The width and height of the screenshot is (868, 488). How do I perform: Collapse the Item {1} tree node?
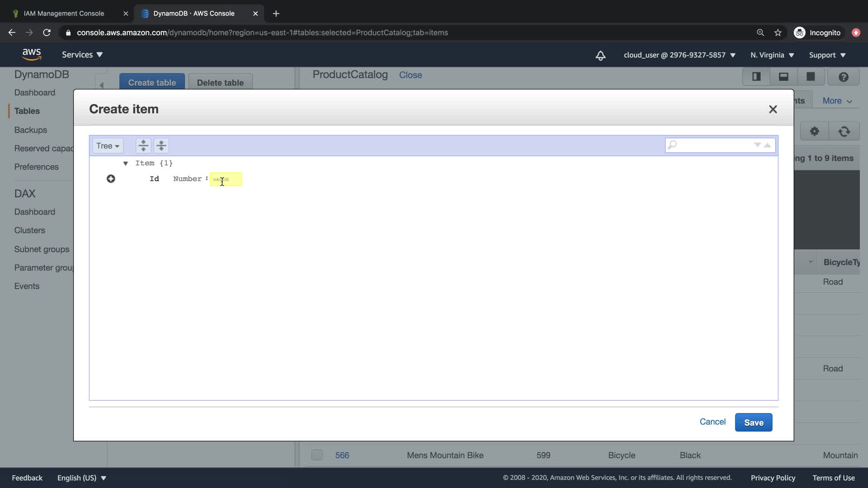(126, 163)
